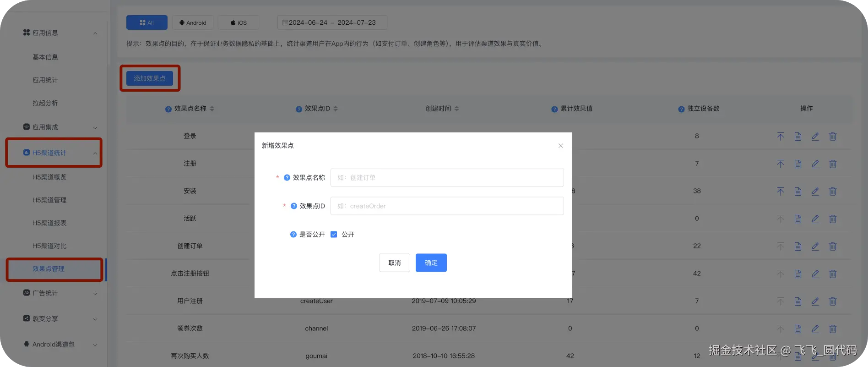The image size is (868, 367).
Task: Select the iOS platform tab
Action: [x=239, y=22]
